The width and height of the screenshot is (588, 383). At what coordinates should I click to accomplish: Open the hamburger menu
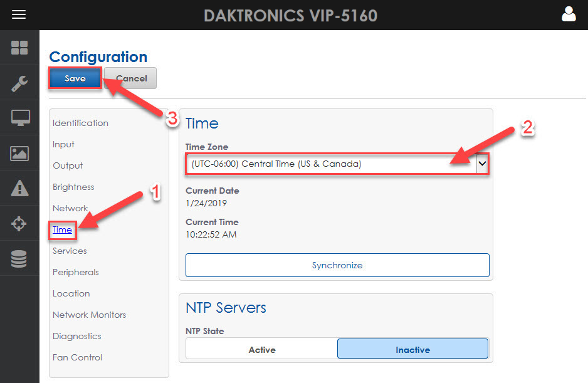pos(19,14)
